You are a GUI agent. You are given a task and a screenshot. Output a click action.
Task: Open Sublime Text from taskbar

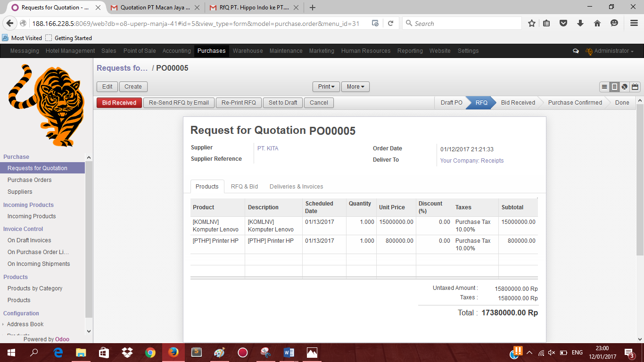(x=197, y=353)
